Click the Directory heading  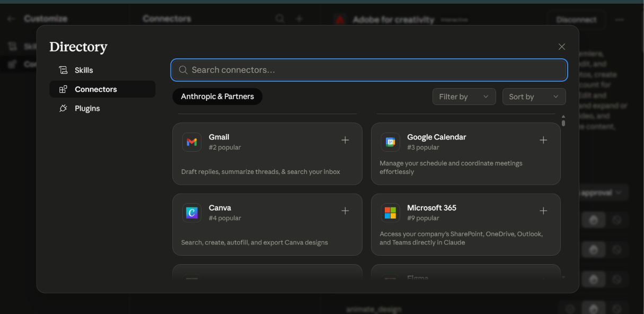pyautogui.click(x=78, y=47)
